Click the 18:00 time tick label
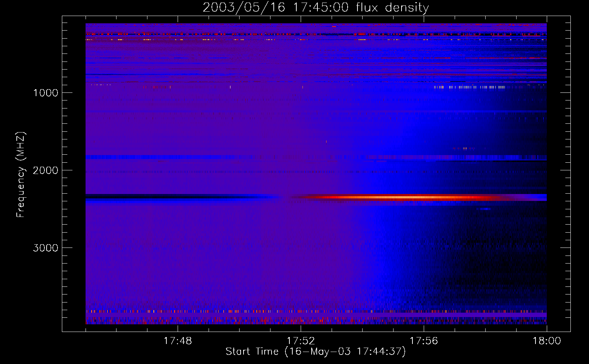Screen dimensions: 589x364 [x=547, y=341]
